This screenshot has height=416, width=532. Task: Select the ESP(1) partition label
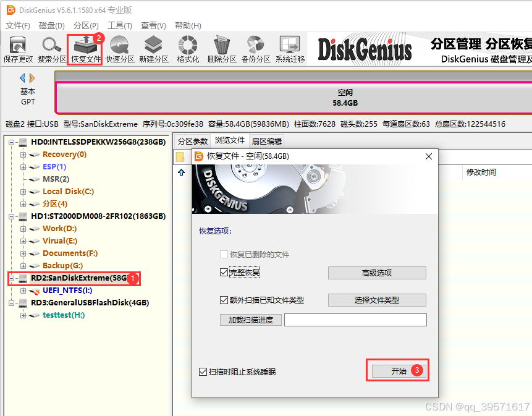54,167
